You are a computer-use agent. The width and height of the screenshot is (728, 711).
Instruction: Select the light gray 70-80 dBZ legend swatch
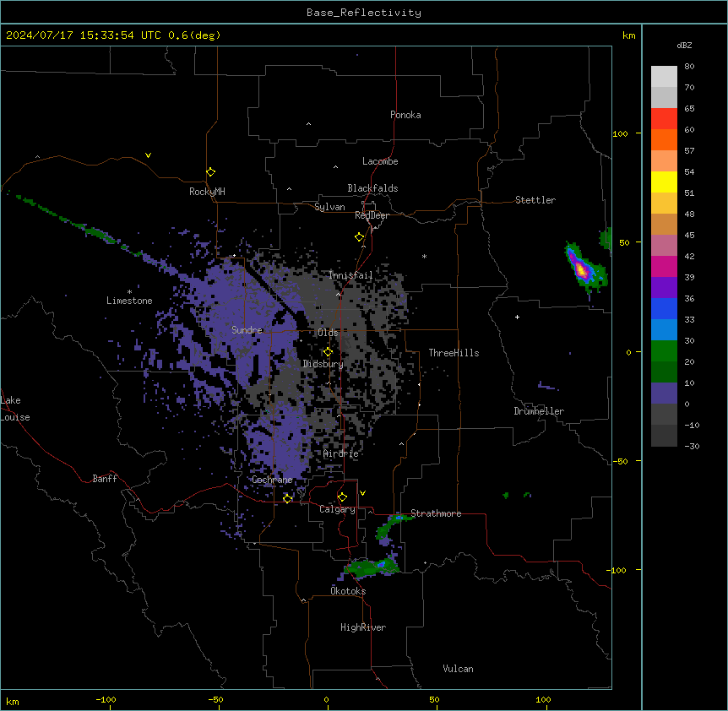[664, 77]
